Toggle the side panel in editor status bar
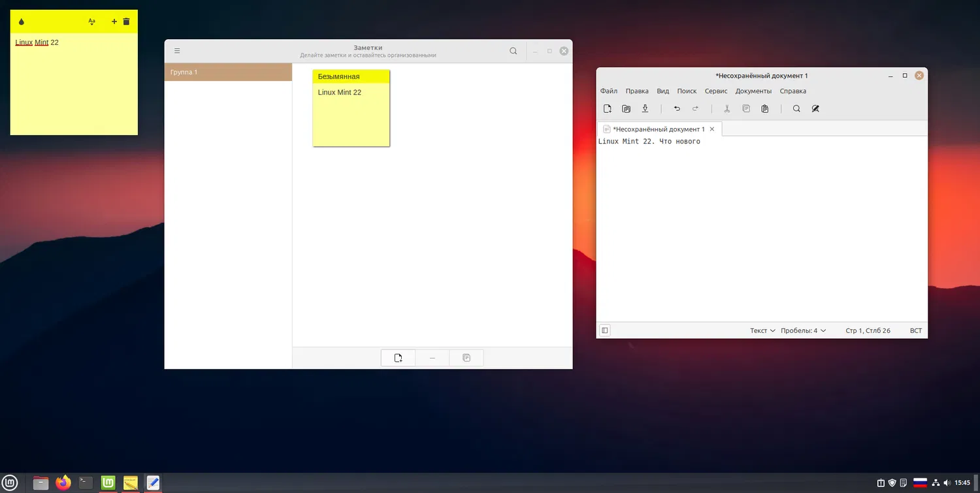Viewport: 980px width, 493px height. pyautogui.click(x=605, y=330)
